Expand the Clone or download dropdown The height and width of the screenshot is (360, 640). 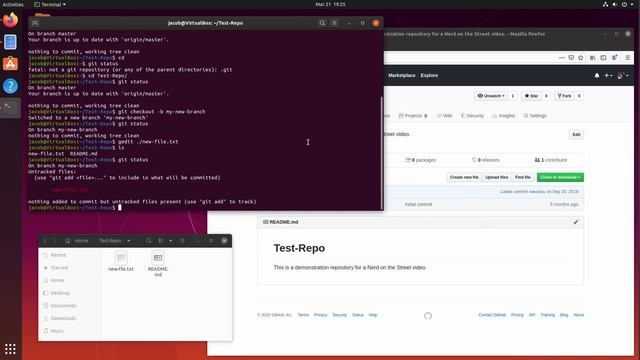(560, 177)
